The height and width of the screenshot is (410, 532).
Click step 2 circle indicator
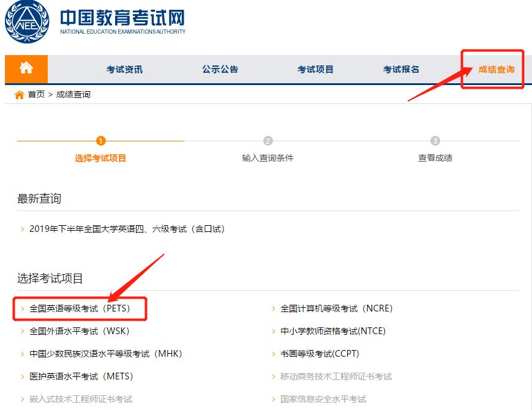[268, 141]
